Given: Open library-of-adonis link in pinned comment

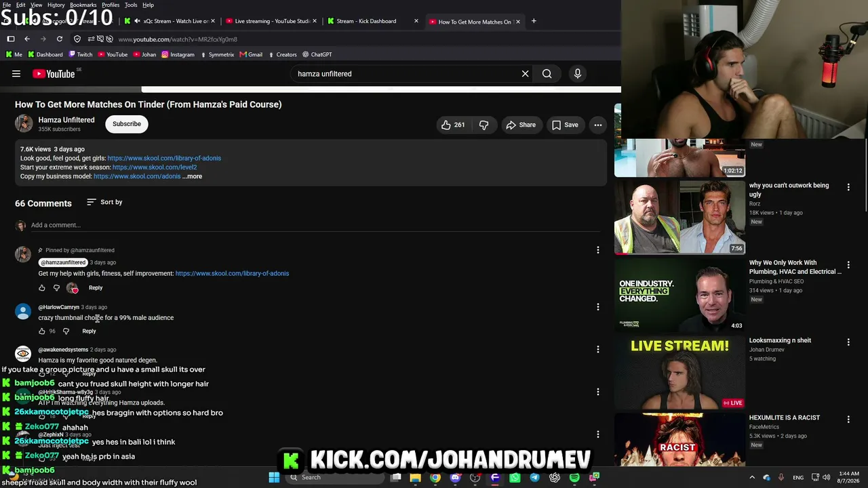Looking at the screenshot, I should point(232,274).
